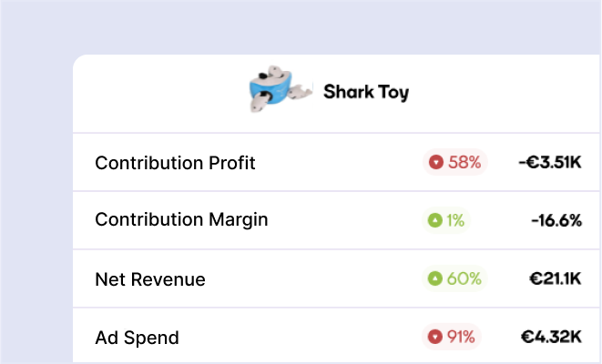Screen dimensions: 602x364
Task: Click the -16.6% Contribution Margin value
Action: tap(556, 220)
